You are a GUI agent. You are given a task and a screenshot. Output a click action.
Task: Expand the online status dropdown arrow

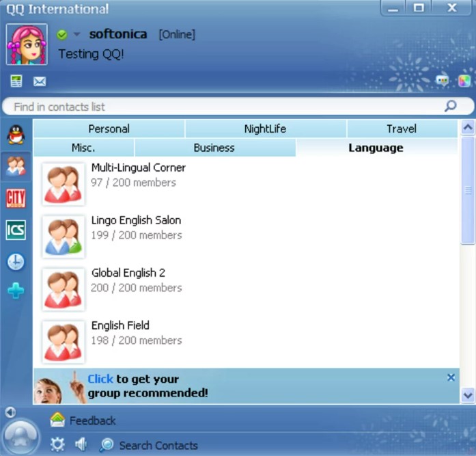tap(77, 35)
